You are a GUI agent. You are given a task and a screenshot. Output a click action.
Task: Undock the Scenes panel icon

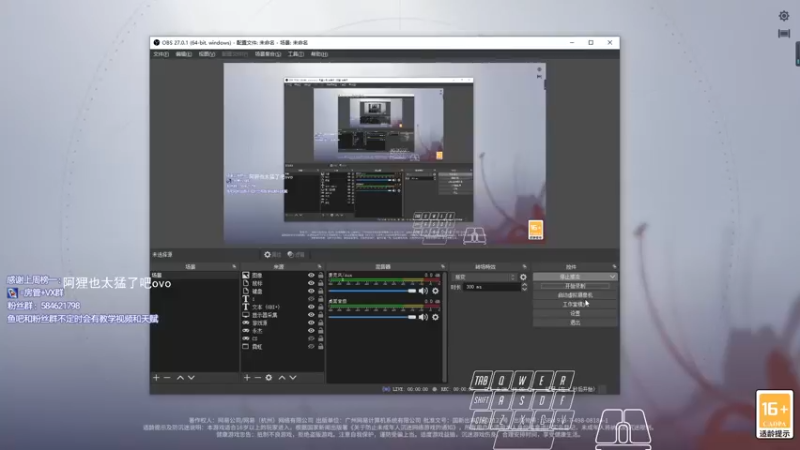(234, 267)
